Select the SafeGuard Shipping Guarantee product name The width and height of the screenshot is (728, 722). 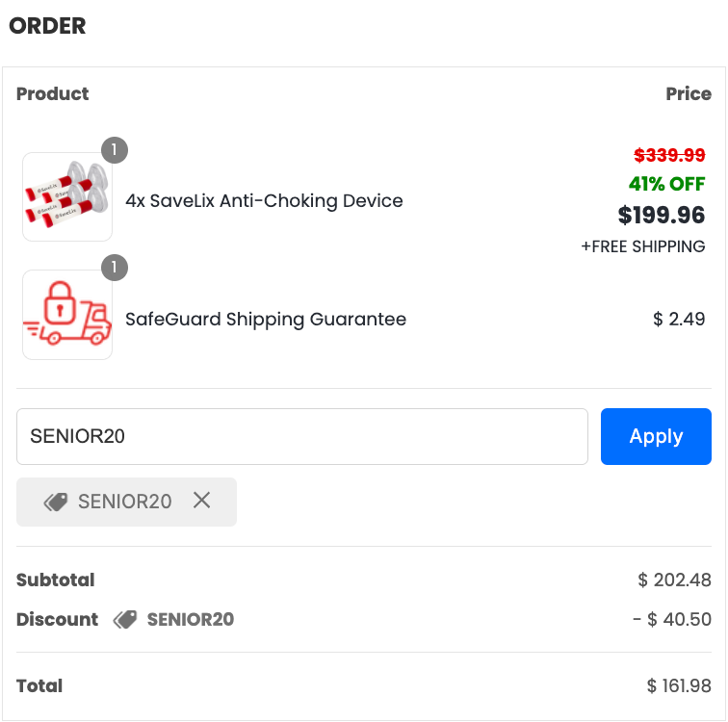266,319
